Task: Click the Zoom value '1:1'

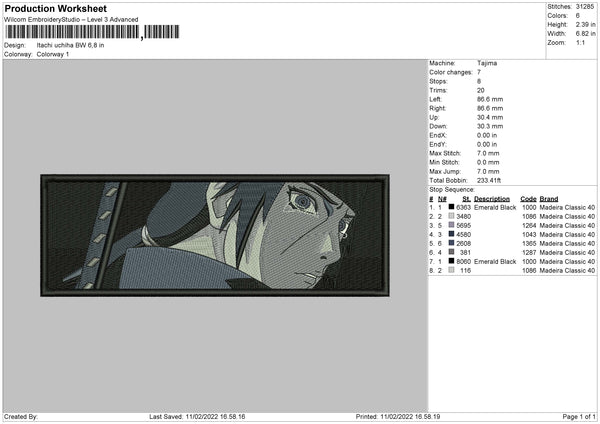Action: pyautogui.click(x=580, y=42)
